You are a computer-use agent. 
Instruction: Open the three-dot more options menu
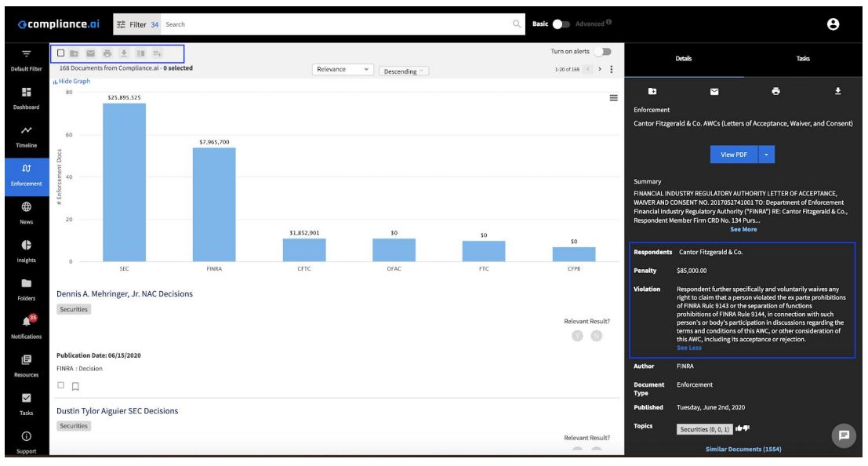tap(611, 69)
